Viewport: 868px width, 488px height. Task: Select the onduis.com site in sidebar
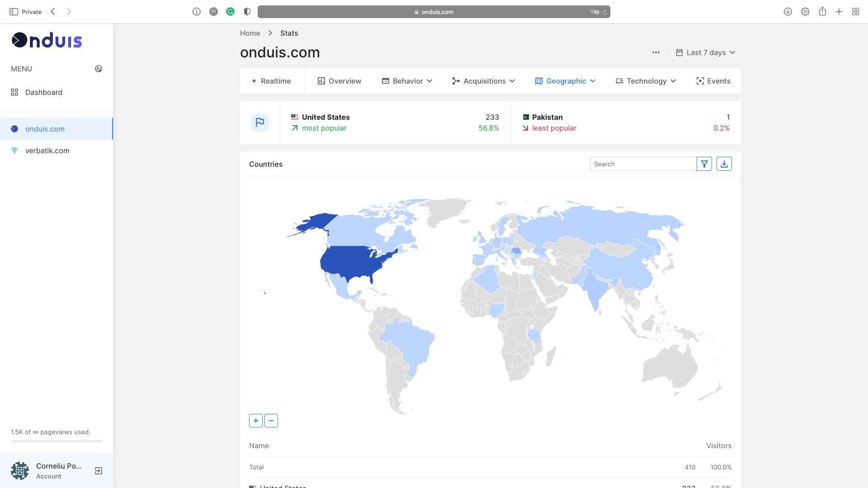(x=57, y=129)
